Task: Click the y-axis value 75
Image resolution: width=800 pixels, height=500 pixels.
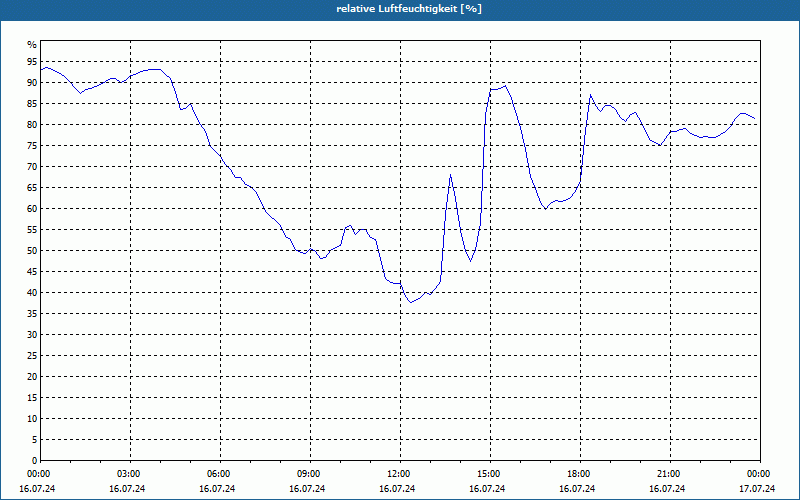Action: pos(32,145)
